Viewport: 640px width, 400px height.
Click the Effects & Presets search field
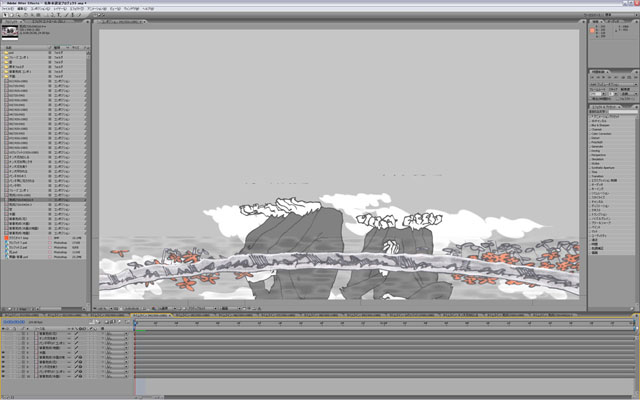[624, 111]
